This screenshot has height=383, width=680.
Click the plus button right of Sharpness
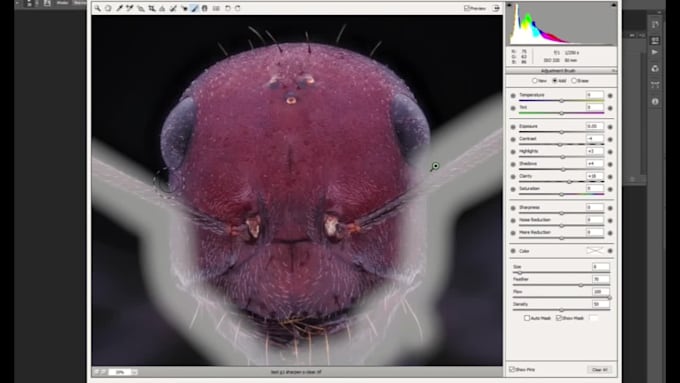click(x=610, y=208)
